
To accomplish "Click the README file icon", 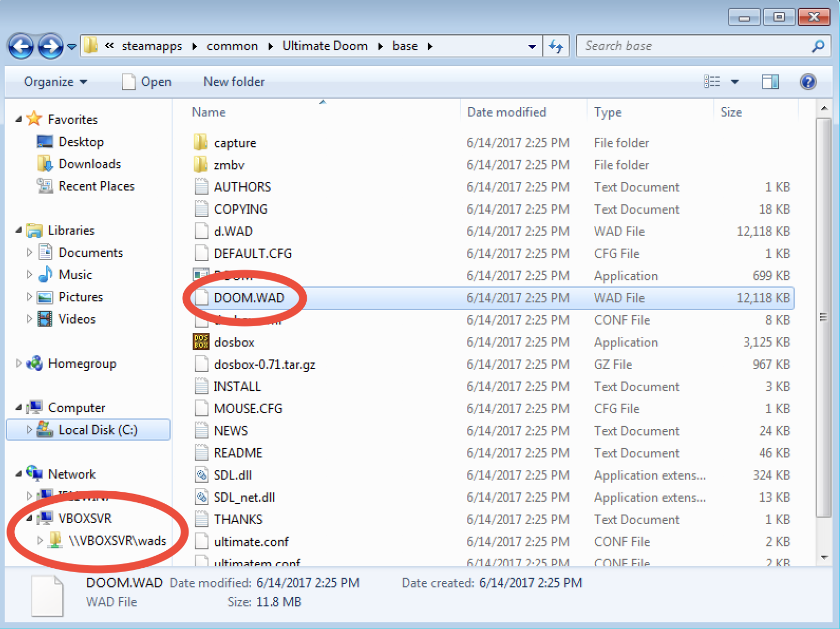I will tap(201, 453).
